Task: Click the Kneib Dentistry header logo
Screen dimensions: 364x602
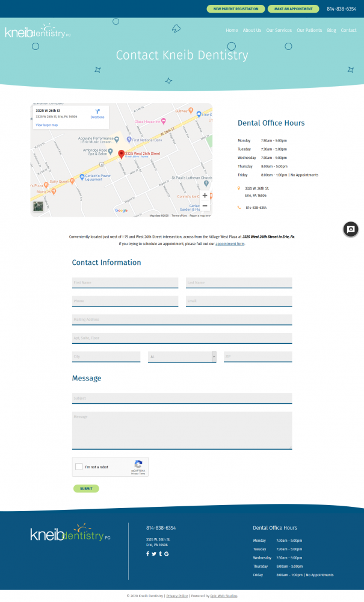Action: point(37,31)
